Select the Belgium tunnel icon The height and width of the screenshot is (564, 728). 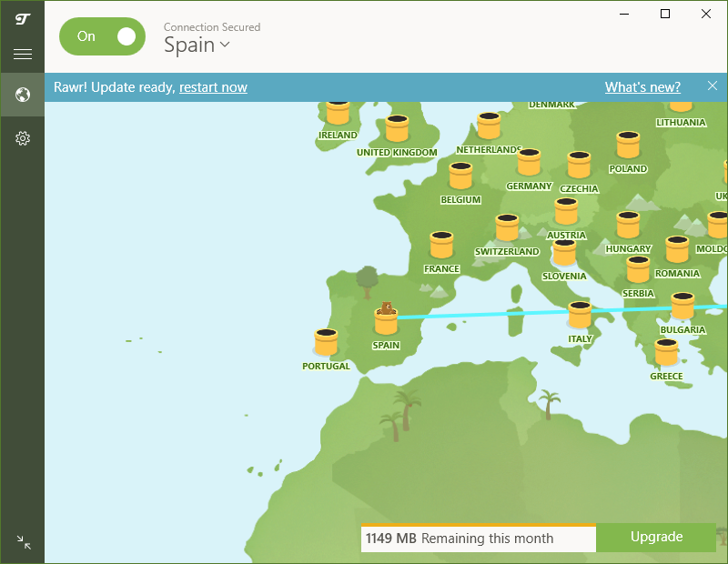click(x=460, y=176)
